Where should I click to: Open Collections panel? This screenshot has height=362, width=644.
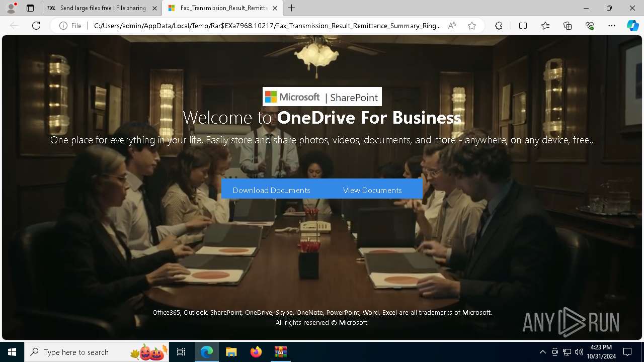tap(568, 26)
